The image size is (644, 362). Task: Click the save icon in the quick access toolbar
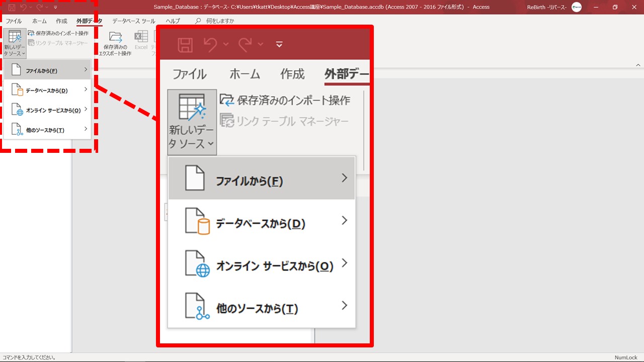tap(11, 7)
